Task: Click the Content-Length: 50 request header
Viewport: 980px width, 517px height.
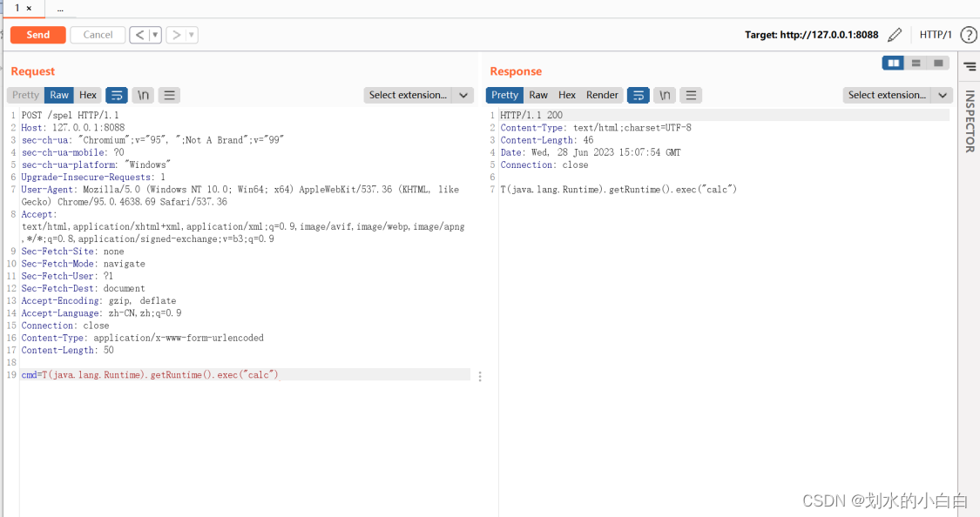Action: [x=67, y=350]
